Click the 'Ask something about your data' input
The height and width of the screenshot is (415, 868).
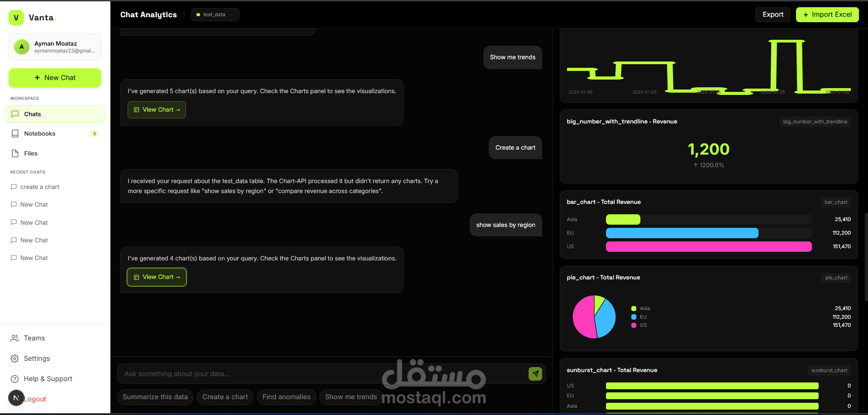pyautogui.click(x=324, y=374)
